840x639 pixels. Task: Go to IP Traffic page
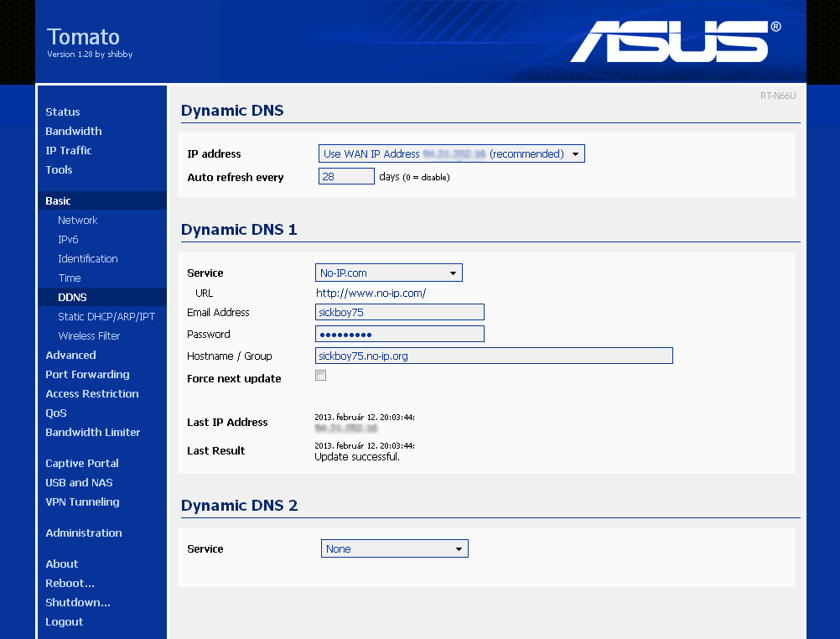point(69,151)
